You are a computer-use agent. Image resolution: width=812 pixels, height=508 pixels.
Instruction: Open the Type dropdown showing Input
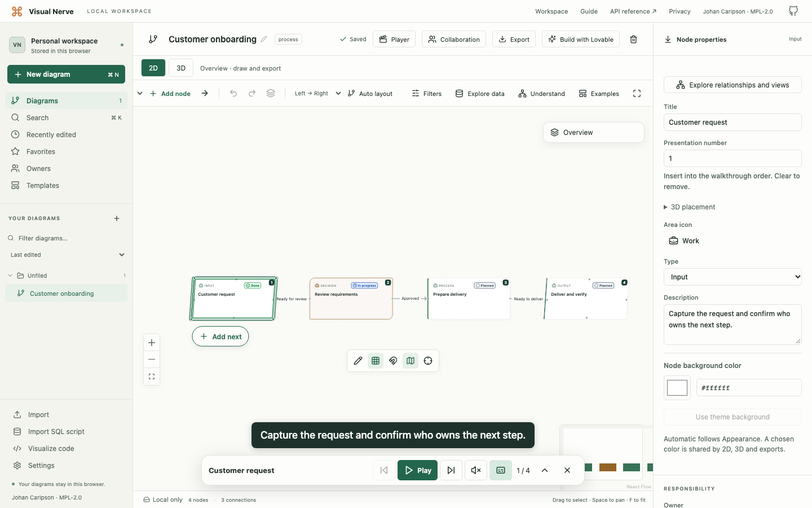pyautogui.click(x=732, y=277)
